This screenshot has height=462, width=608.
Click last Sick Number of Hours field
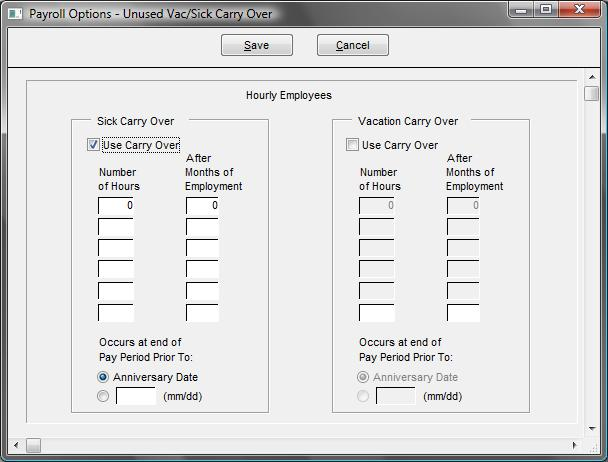[x=116, y=313]
